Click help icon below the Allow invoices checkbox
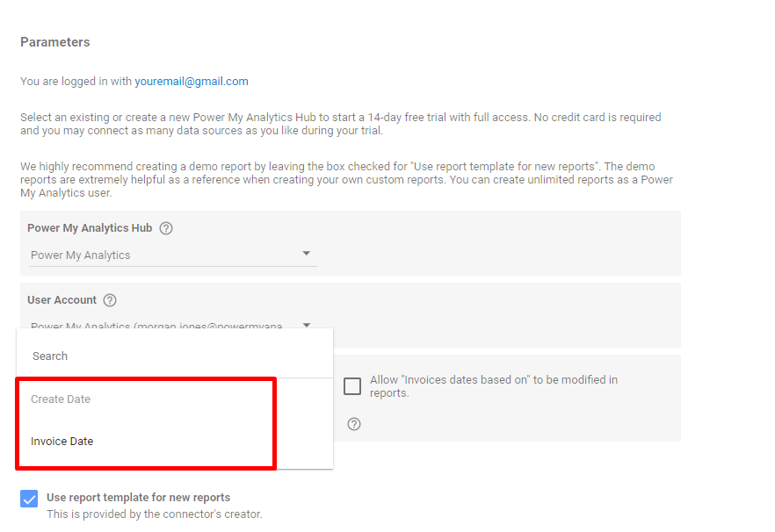The height and width of the screenshot is (532, 775). pos(354,424)
